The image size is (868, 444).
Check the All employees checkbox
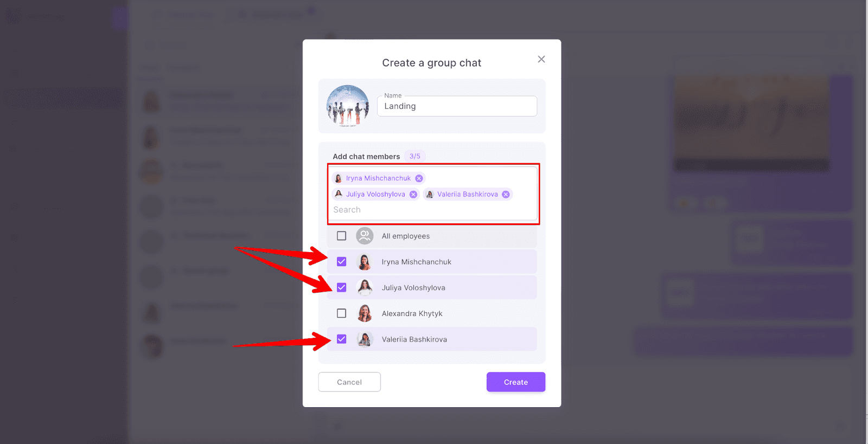[341, 236]
